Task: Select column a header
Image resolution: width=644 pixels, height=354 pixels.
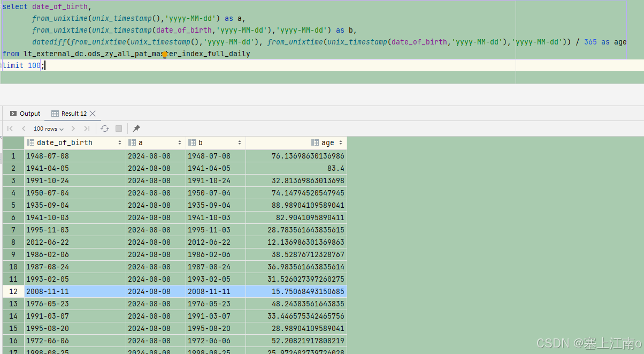Action: pos(156,143)
